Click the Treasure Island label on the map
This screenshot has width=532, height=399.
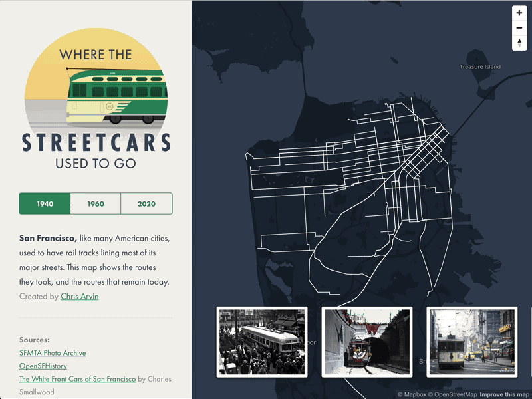coord(479,66)
